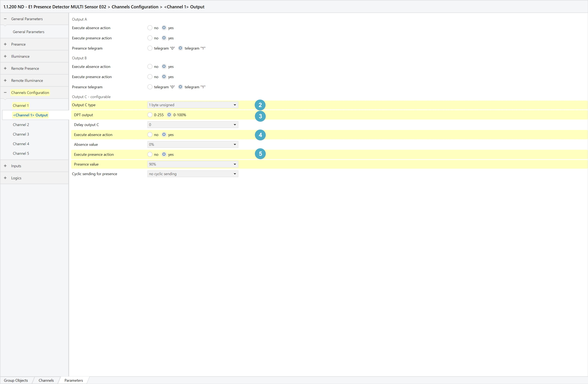Screen dimensions: 588x384
Task: Open Channel 2 in the tree
Action: [x=21, y=125]
